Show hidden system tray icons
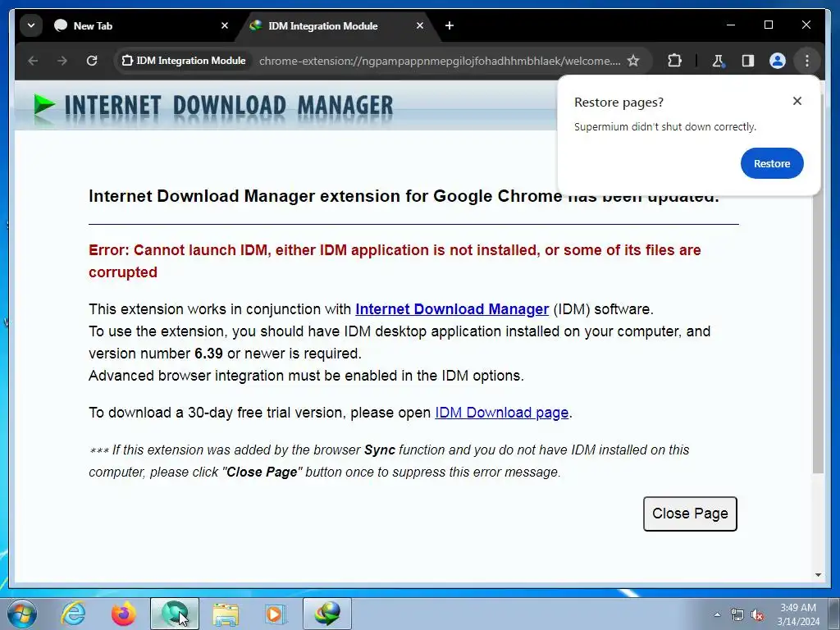Image resolution: width=840 pixels, height=630 pixels. coord(717,614)
